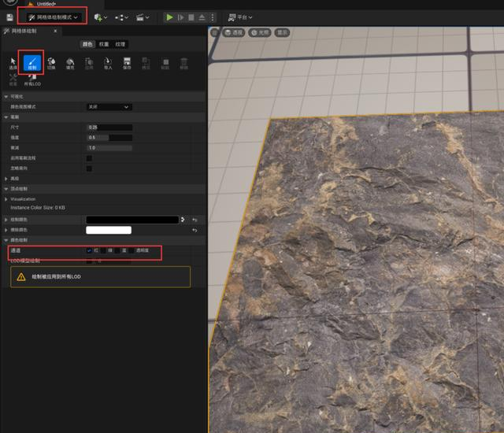
Task: Switch to the Texture (纹理) tab
Action: pos(120,44)
